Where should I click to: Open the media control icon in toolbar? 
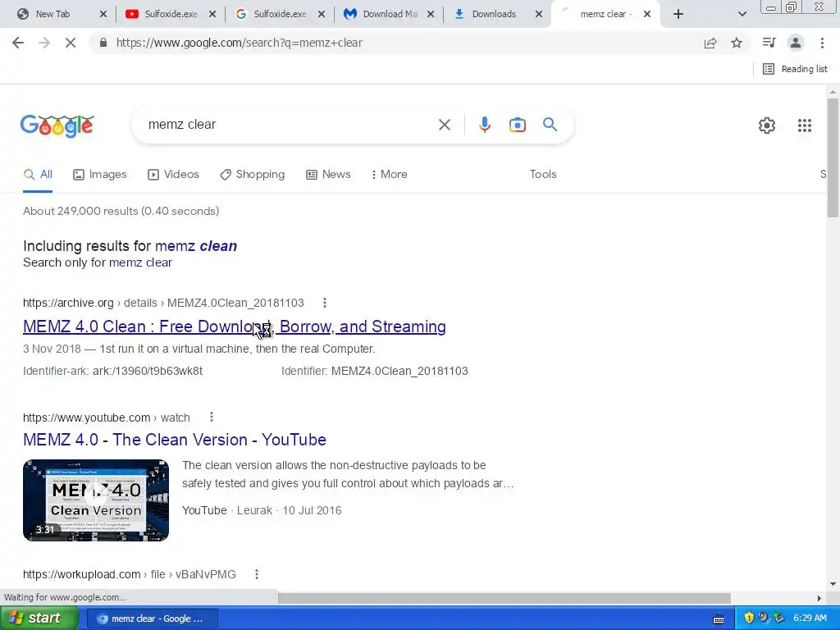pyautogui.click(x=769, y=43)
